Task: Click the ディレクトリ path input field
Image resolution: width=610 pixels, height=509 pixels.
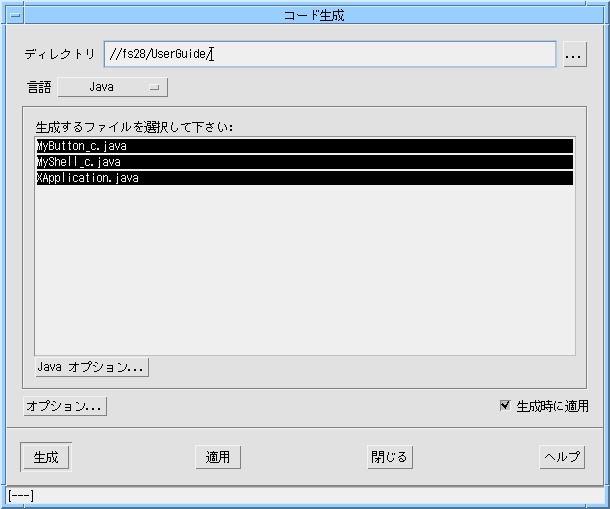Action: 330,54
